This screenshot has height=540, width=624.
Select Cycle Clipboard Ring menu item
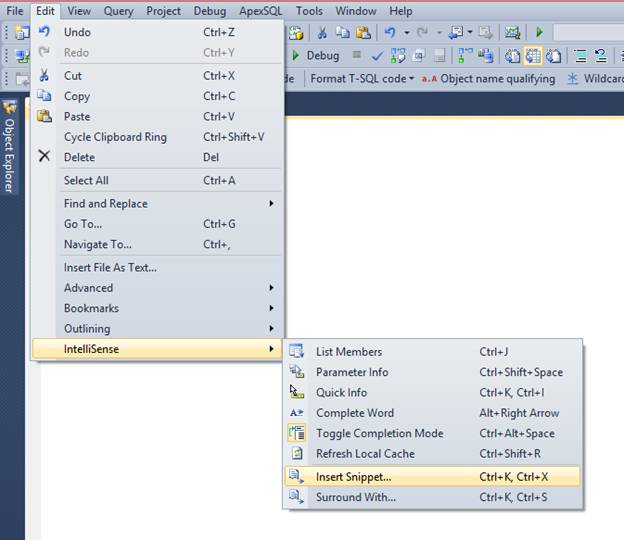[x=158, y=137]
